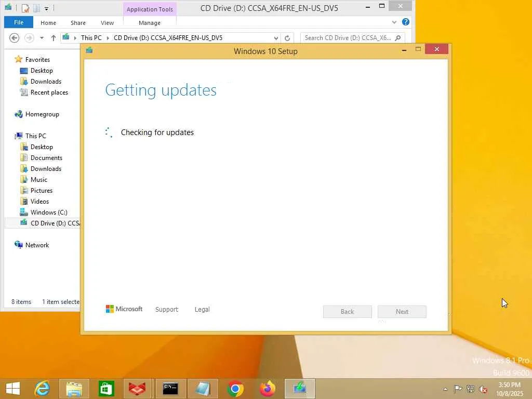The image size is (532, 399).
Task: Open Desktop under Favorites
Action: point(42,71)
